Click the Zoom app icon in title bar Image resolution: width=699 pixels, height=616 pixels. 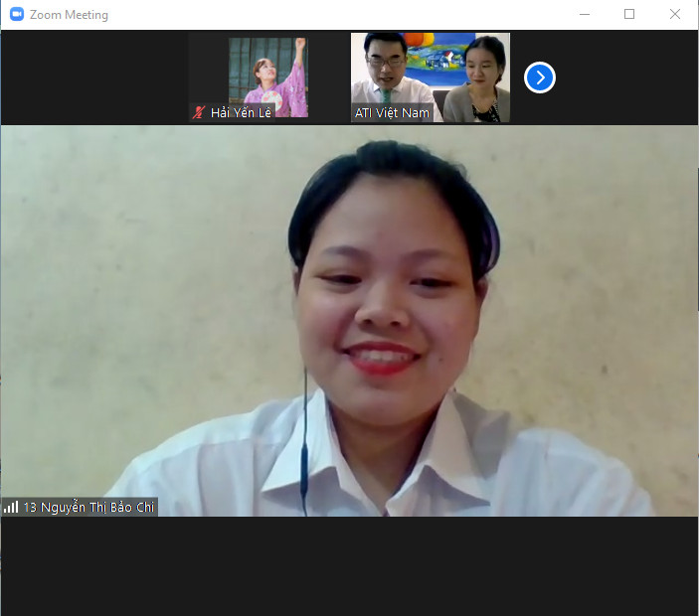click(17, 14)
